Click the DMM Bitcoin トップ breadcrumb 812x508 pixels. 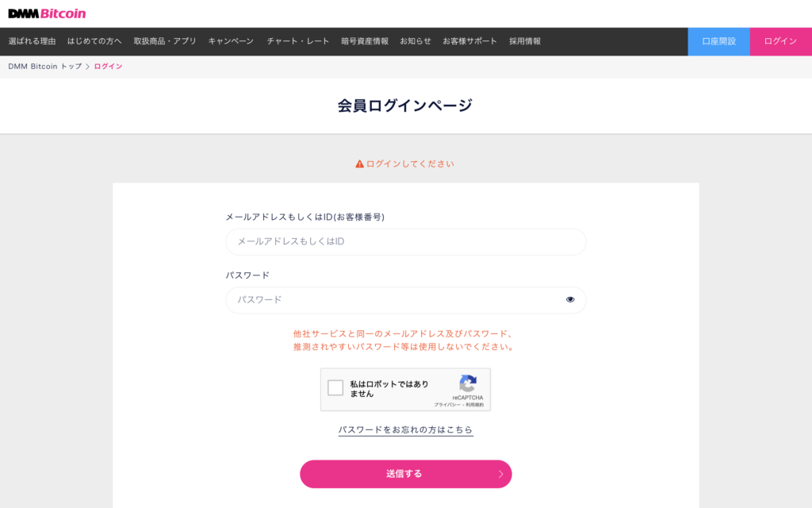pos(45,67)
